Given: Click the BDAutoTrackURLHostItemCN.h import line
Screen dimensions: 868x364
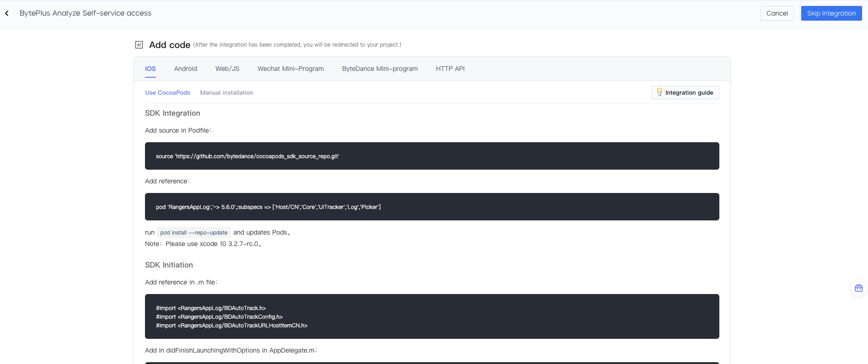Looking at the screenshot, I should pos(232,326).
